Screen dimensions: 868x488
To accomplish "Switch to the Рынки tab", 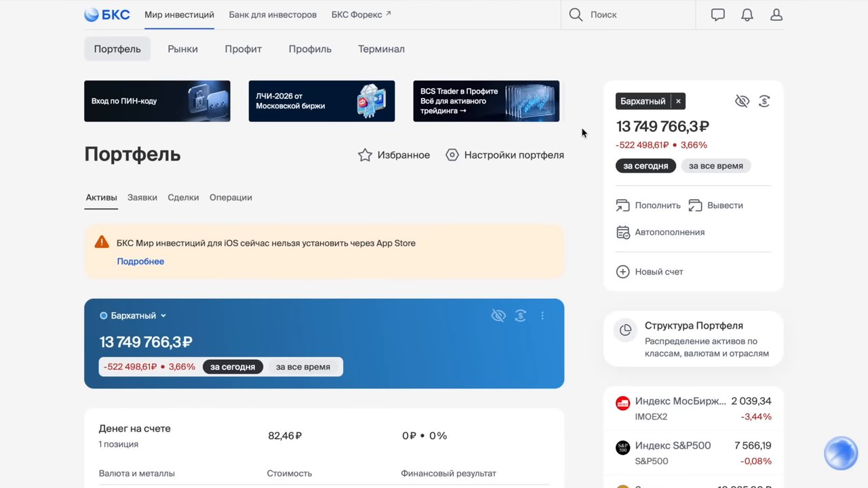I will (x=183, y=49).
